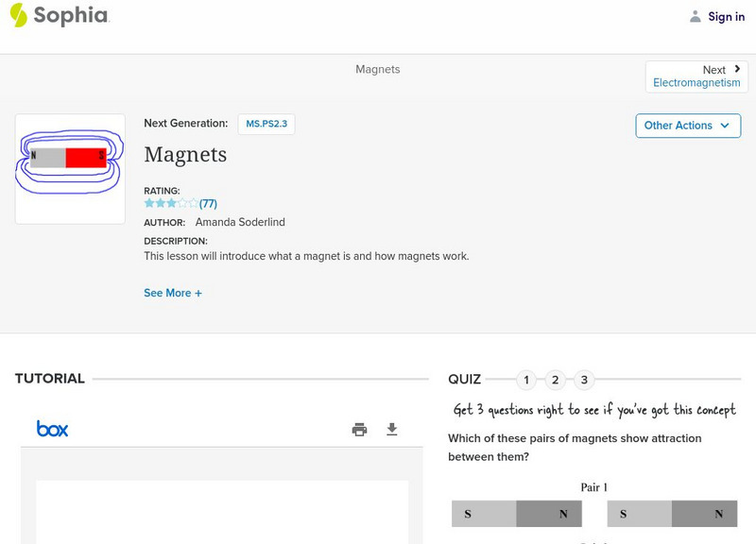Click author name Amanda Soderlind
Image resolution: width=756 pixels, height=544 pixels.
[x=240, y=222]
